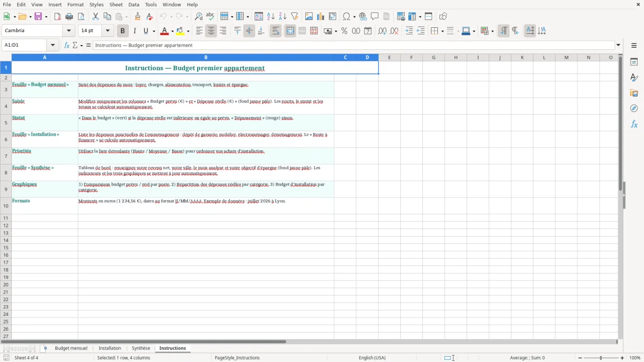The width and height of the screenshot is (644, 362).
Task: Click the zoom out minus button
Action: coord(580,358)
